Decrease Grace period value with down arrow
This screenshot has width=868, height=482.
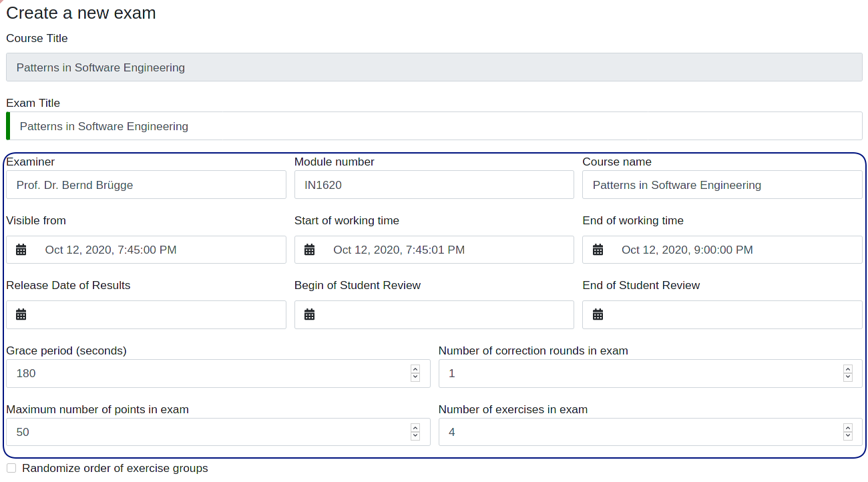[415, 377]
